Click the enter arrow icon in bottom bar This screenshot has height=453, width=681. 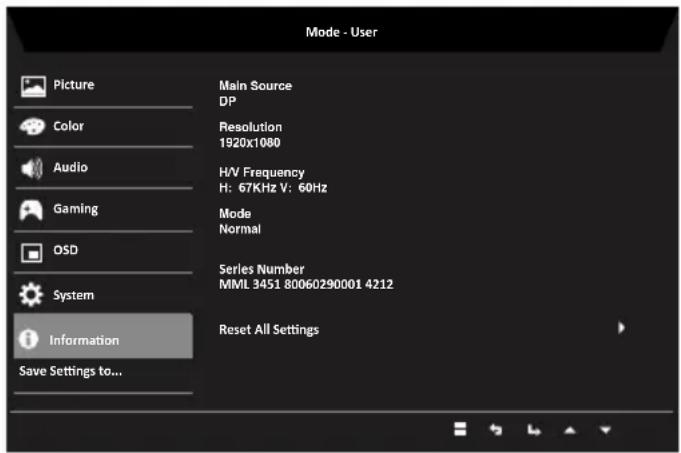(x=534, y=430)
